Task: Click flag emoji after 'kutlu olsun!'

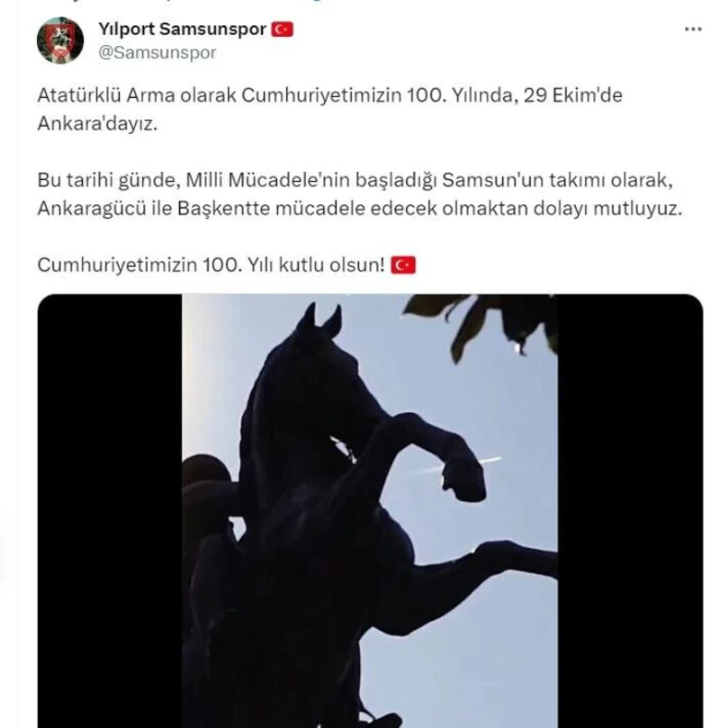Action: [x=403, y=265]
